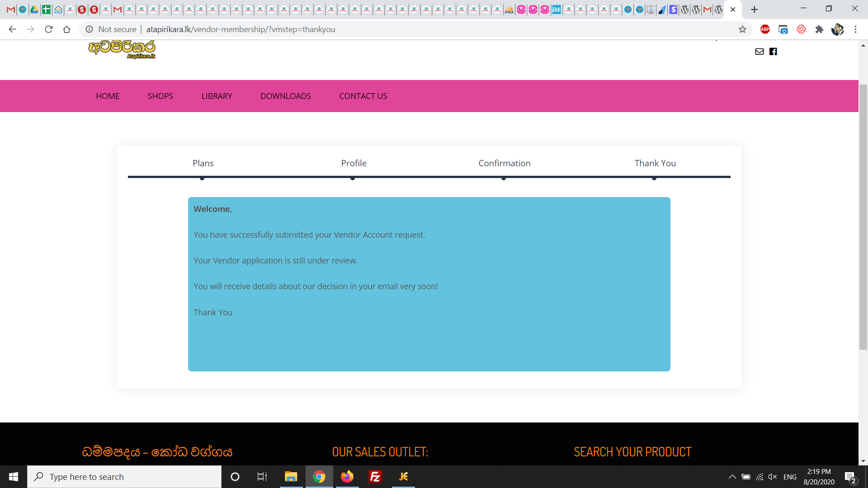Click the browser forward arrow
Image resolution: width=868 pixels, height=488 pixels.
tap(30, 29)
